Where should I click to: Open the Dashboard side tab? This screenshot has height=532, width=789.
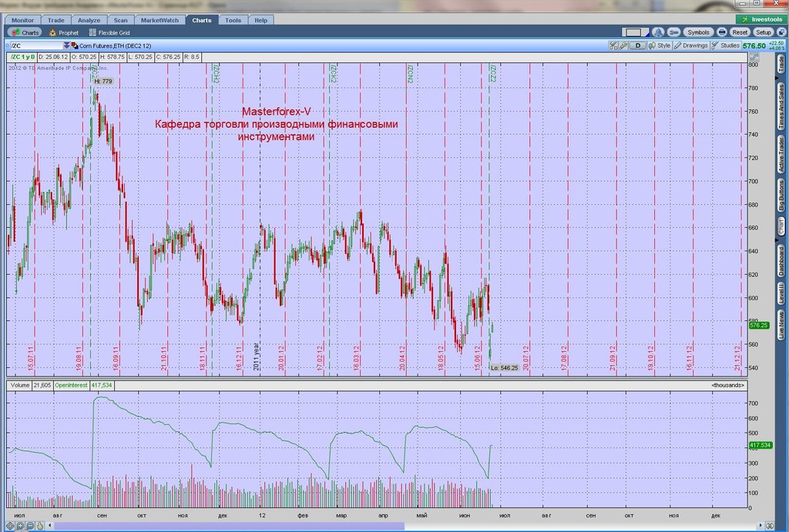[781, 261]
